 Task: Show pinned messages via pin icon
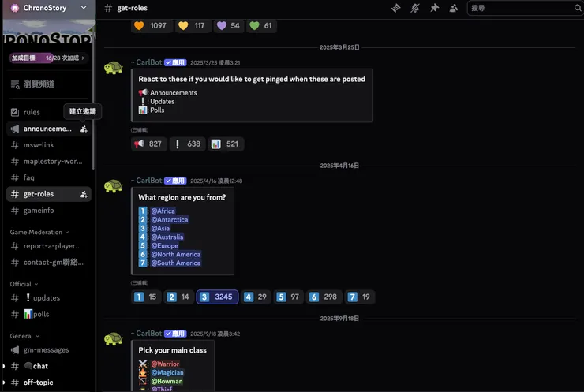tap(434, 8)
